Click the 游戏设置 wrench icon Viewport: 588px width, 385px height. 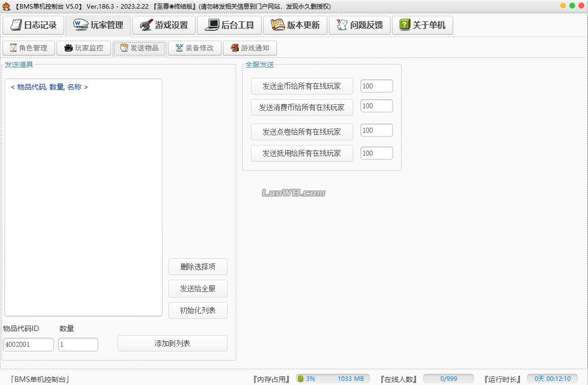[146, 25]
